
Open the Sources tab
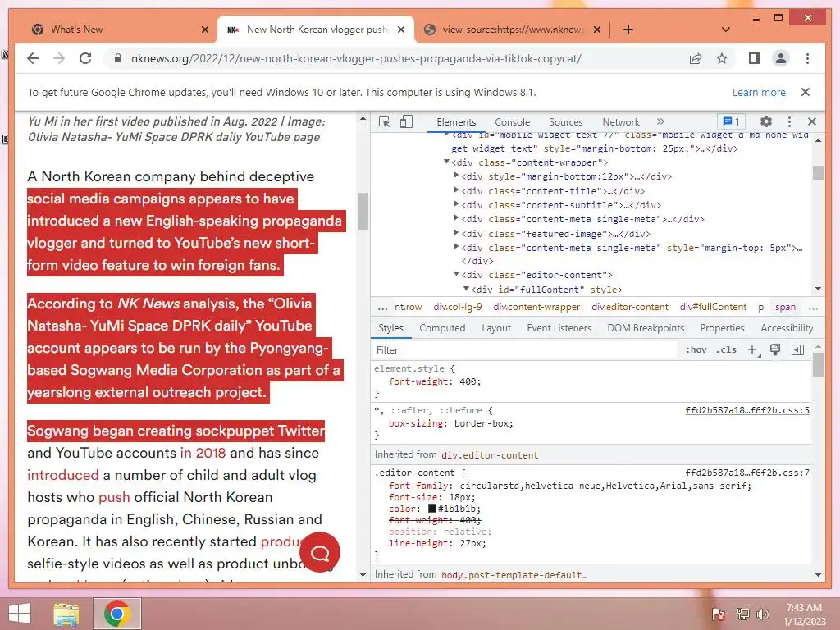(566, 122)
